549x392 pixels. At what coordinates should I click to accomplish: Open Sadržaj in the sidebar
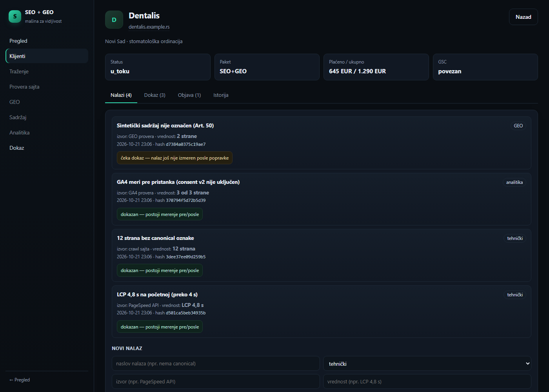click(47, 117)
